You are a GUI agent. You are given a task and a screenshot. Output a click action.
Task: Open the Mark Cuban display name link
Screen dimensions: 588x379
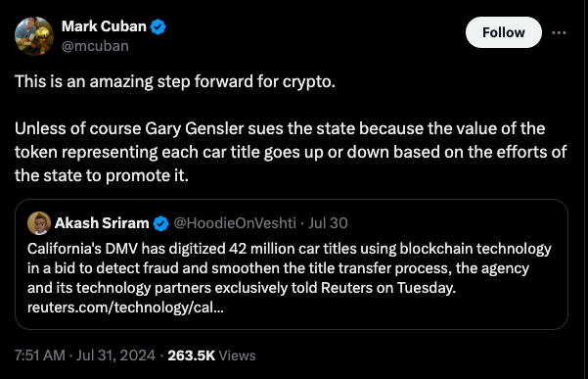(104, 26)
